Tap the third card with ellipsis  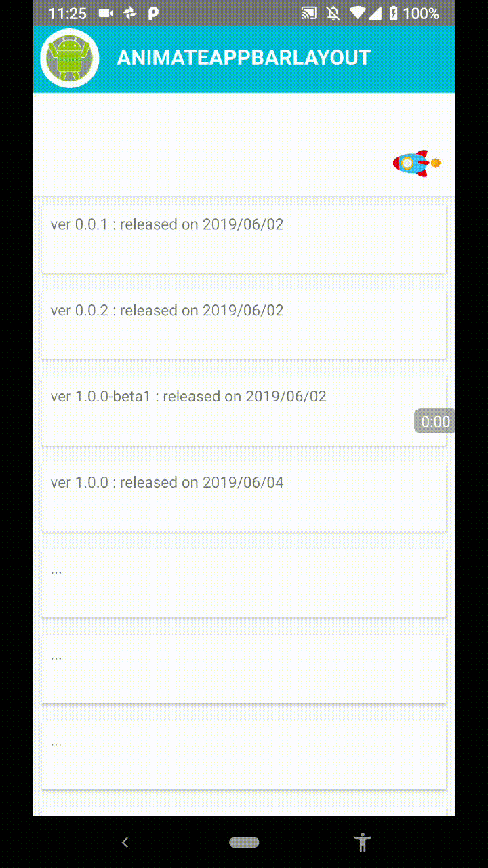click(x=244, y=756)
